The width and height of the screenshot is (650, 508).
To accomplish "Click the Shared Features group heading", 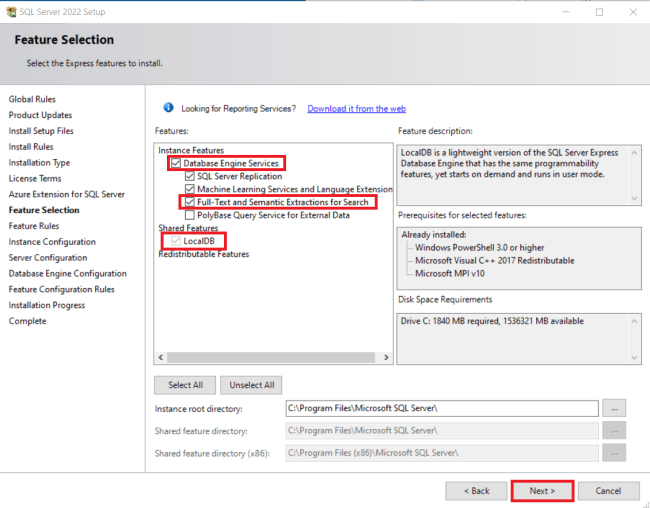I will (x=188, y=228).
